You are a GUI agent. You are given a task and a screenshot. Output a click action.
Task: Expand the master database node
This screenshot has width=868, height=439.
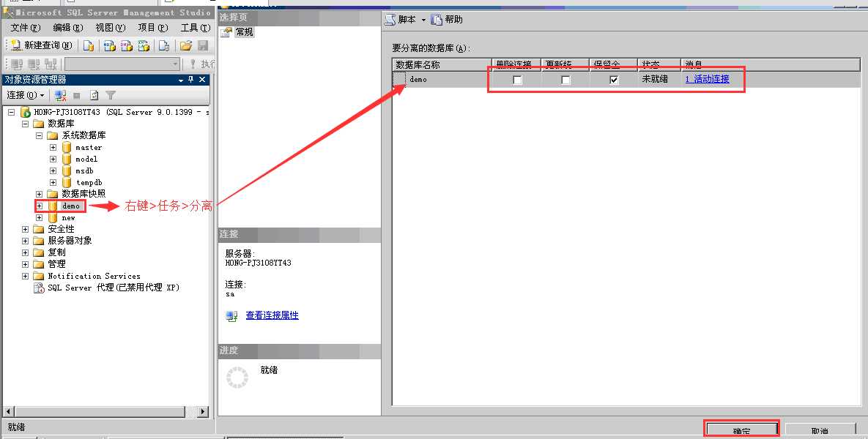[53, 148]
